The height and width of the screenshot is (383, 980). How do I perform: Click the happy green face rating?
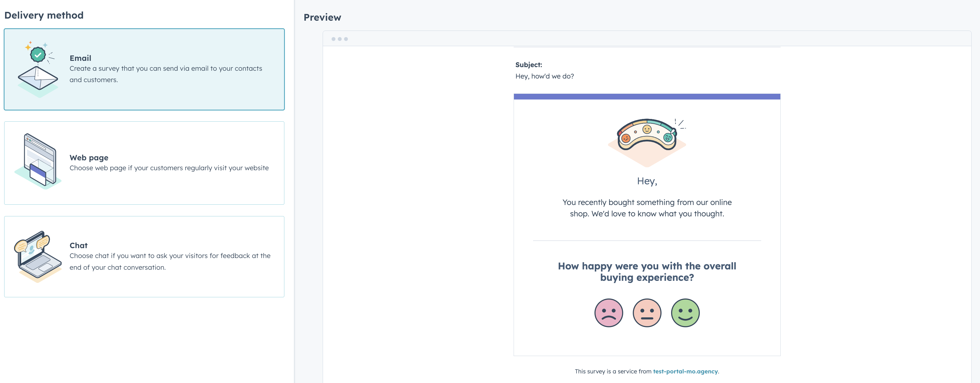685,313
